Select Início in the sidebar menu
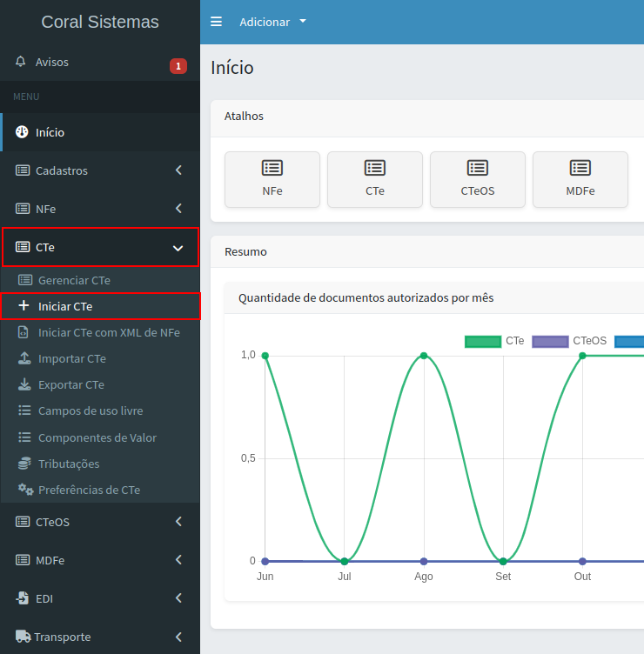The width and height of the screenshot is (644, 654). [50, 132]
